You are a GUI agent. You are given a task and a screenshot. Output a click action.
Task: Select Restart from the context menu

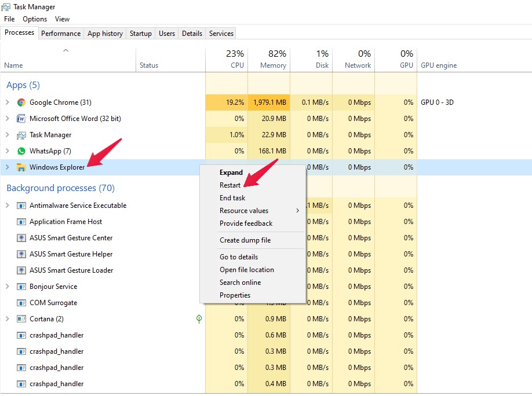pos(230,185)
